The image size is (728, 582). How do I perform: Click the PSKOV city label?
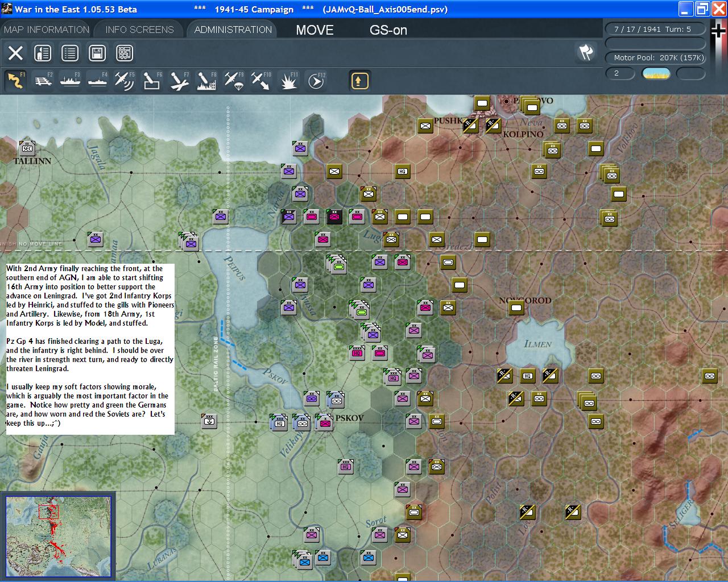(349, 418)
